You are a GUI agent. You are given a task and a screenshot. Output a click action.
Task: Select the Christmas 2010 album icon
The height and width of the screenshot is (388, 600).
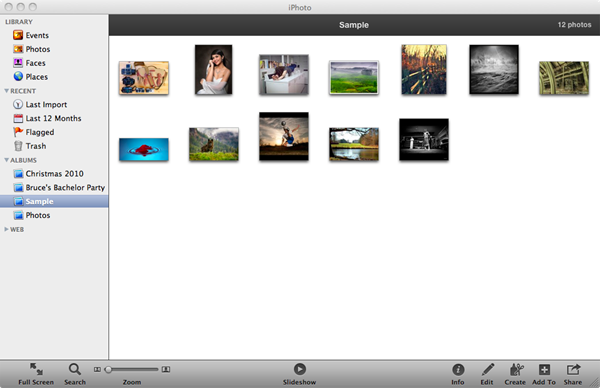point(18,174)
